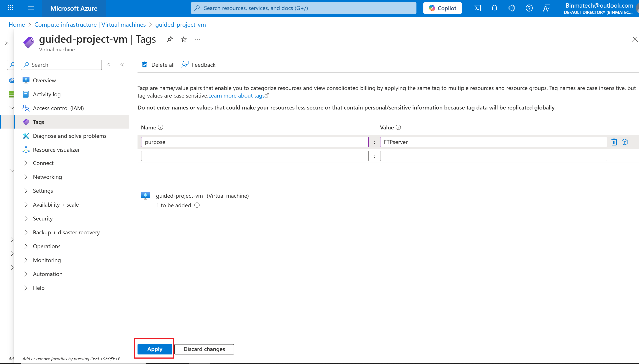The image size is (639, 364).
Task: Open portal settings gear icon
Action: pos(512,8)
